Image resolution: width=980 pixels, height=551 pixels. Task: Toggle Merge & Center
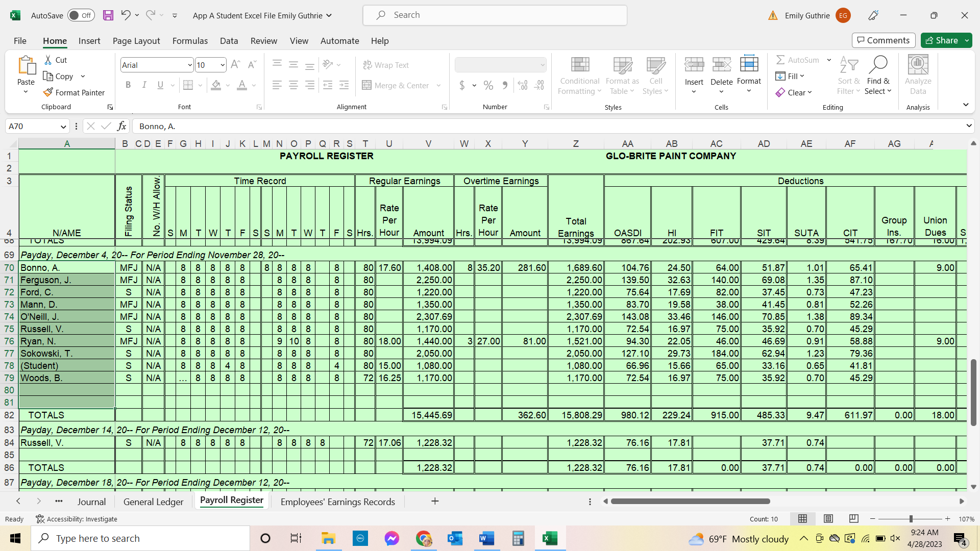pyautogui.click(x=396, y=85)
